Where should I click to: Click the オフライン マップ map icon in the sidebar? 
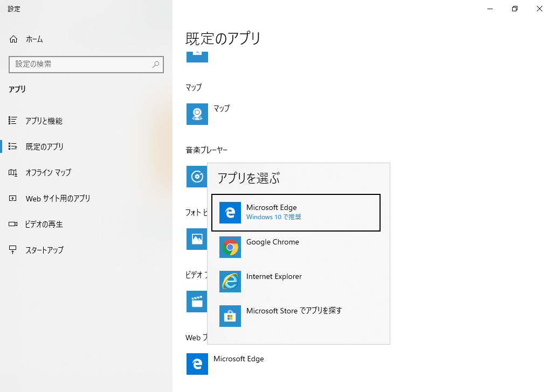pos(13,173)
